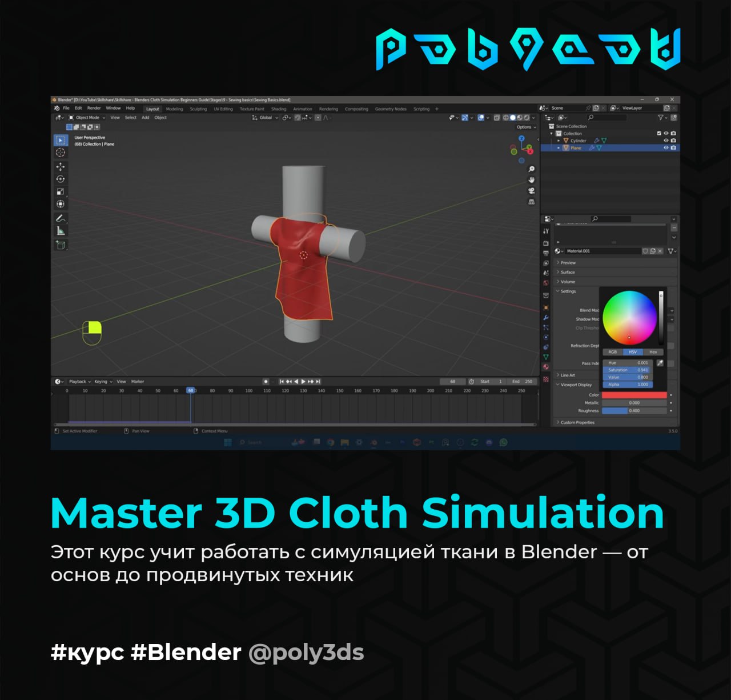Collapse the Viewport Display panel
This screenshot has width=731, height=700.
(575, 385)
